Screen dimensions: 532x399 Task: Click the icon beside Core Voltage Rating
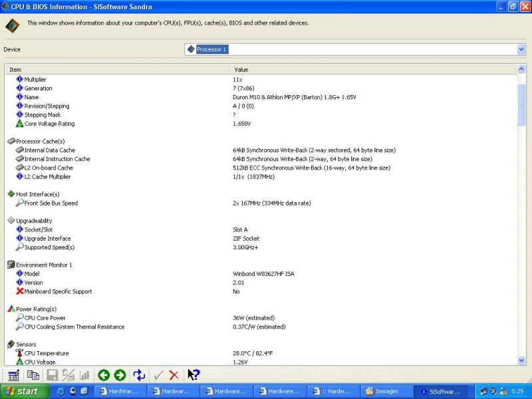[x=20, y=124]
